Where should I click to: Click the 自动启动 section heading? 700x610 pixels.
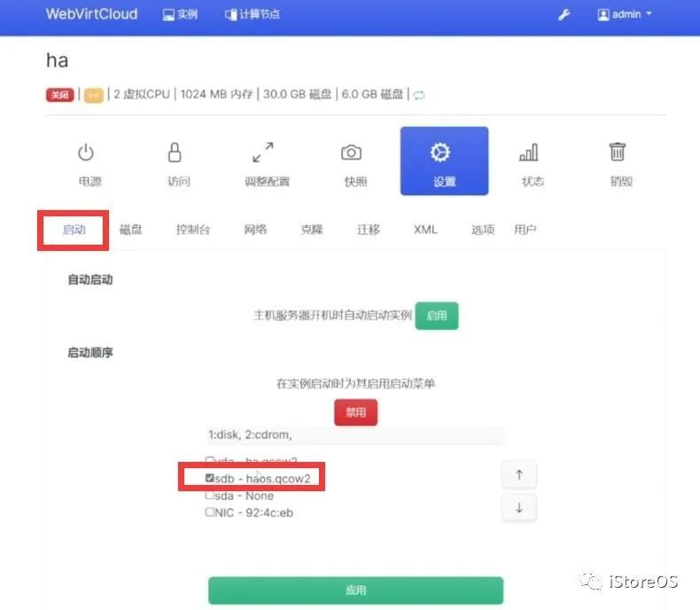(90, 279)
